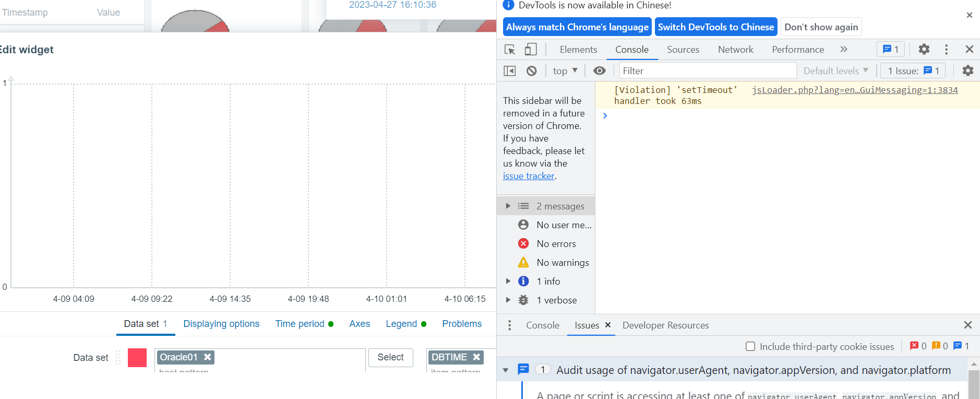The width and height of the screenshot is (980, 399).
Task: Click the info icon in notification bar
Action: click(508, 5)
